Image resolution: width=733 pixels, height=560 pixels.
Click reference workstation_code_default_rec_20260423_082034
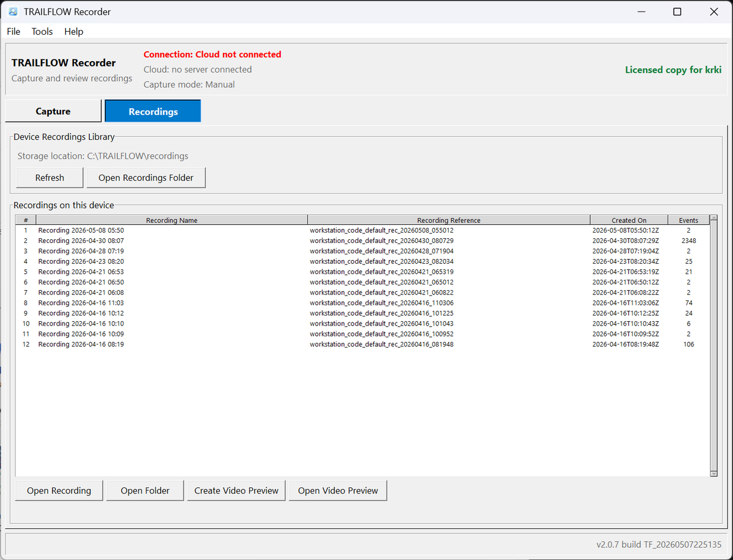[x=382, y=261]
